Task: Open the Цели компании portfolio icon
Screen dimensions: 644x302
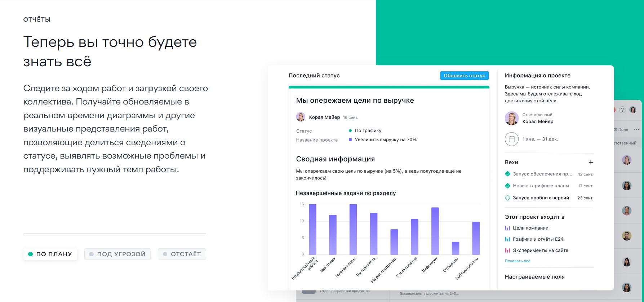Action: point(507,228)
